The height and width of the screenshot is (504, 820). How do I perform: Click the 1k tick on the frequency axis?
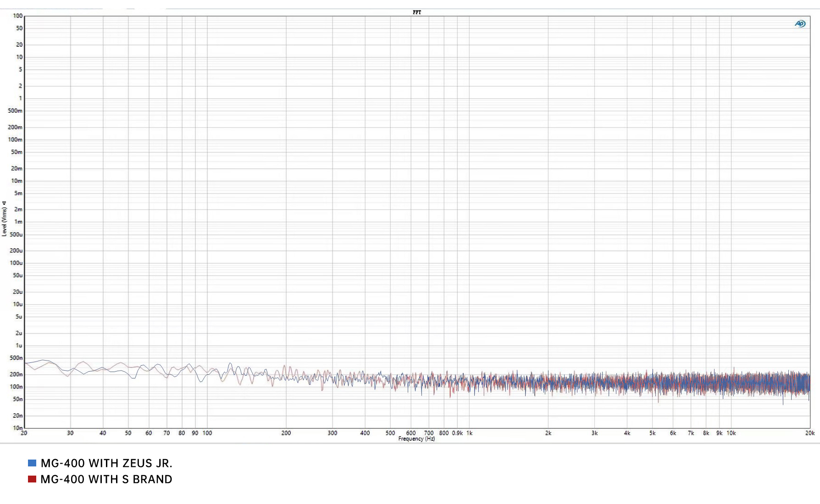[x=469, y=433]
